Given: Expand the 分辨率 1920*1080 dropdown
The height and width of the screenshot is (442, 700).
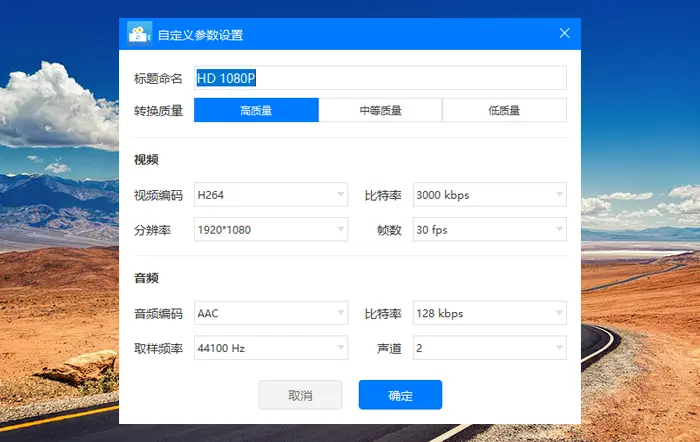Looking at the screenshot, I should pyautogui.click(x=271, y=229).
